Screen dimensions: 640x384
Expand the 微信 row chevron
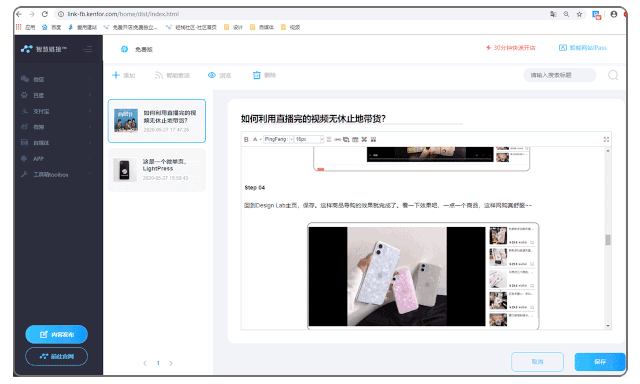[x=90, y=79]
